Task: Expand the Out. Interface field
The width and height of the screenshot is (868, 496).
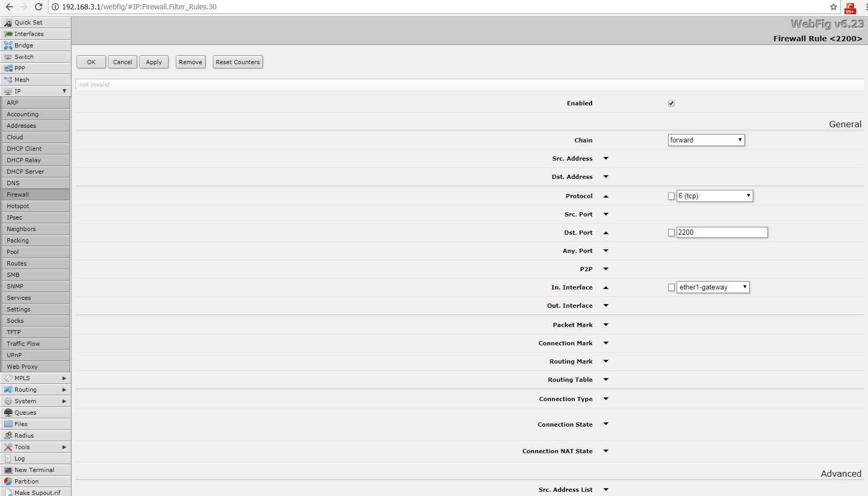Action: click(x=606, y=306)
